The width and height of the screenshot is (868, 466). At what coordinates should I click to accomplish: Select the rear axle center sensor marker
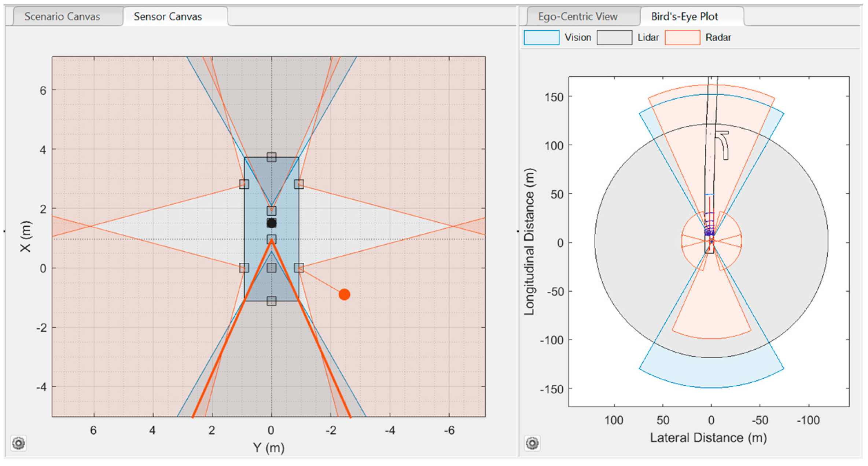(x=271, y=268)
